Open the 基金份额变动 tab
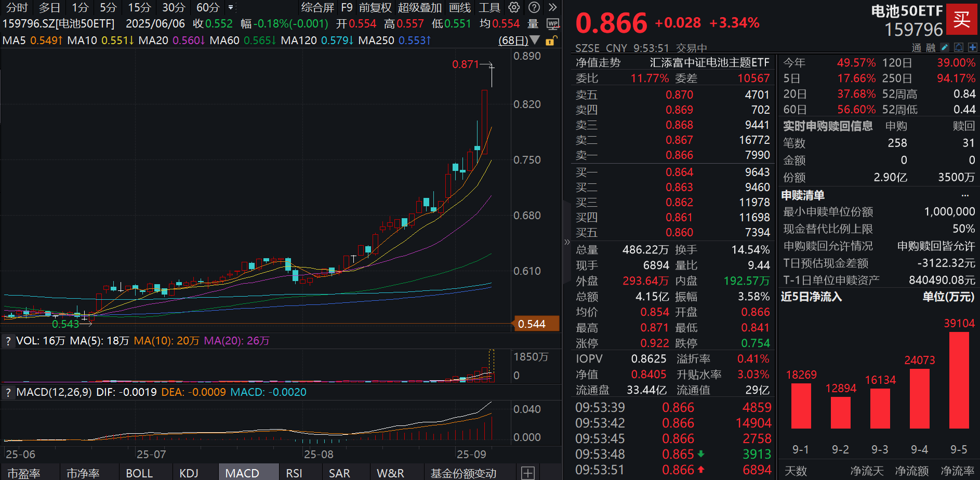 (x=464, y=473)
